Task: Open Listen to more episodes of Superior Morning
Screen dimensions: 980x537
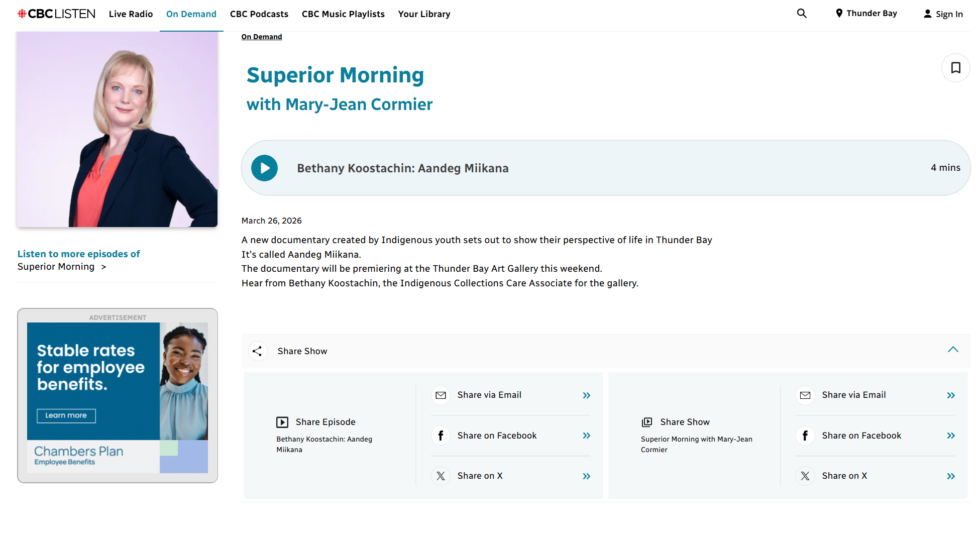Action: click(79, 260)
